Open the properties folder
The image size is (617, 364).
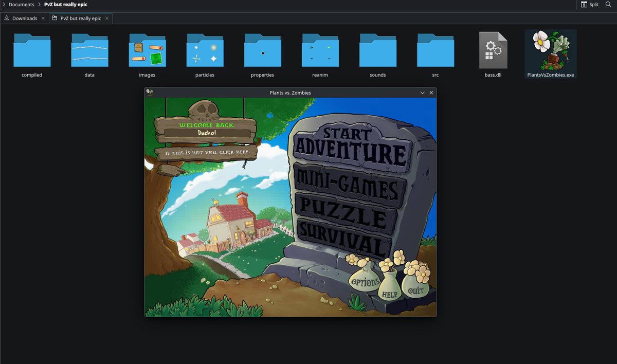click(x=262, y=50)
